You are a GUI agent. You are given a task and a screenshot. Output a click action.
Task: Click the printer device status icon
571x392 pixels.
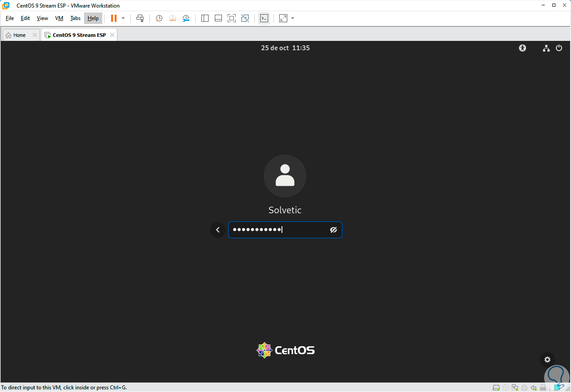point(524,388)
